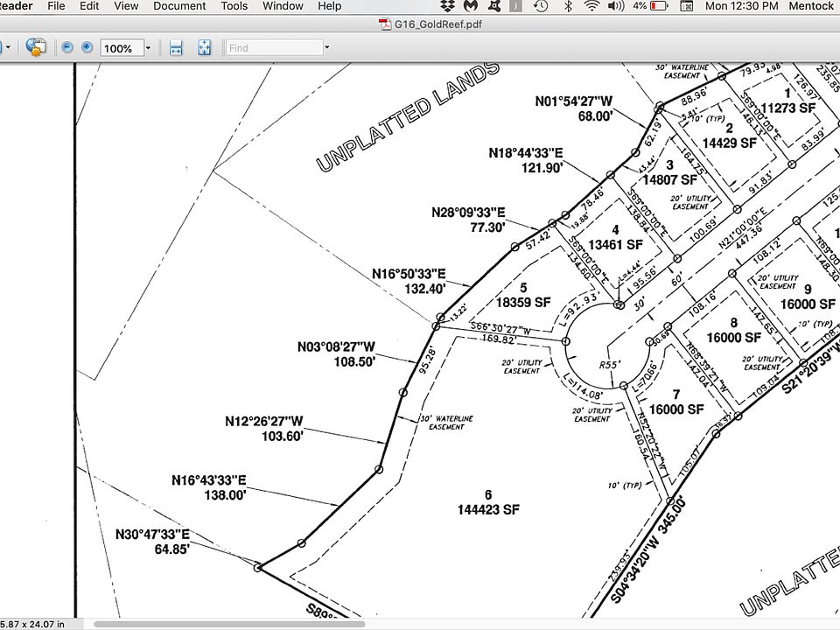Open the volume control menu
Image resolution: width=840 pixels, height=630 pixels.
[x=616, y=6]
